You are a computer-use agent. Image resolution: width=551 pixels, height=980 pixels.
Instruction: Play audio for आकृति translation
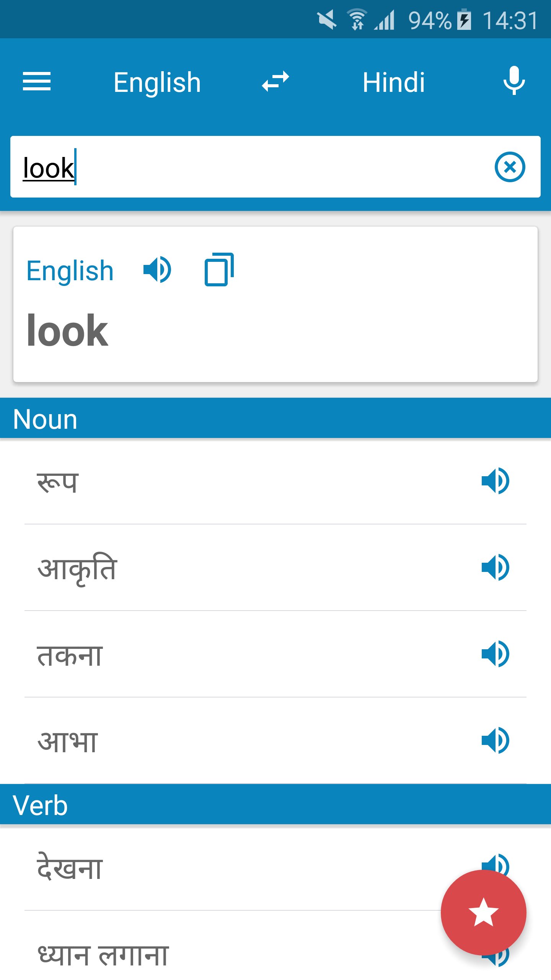point(495,568)
